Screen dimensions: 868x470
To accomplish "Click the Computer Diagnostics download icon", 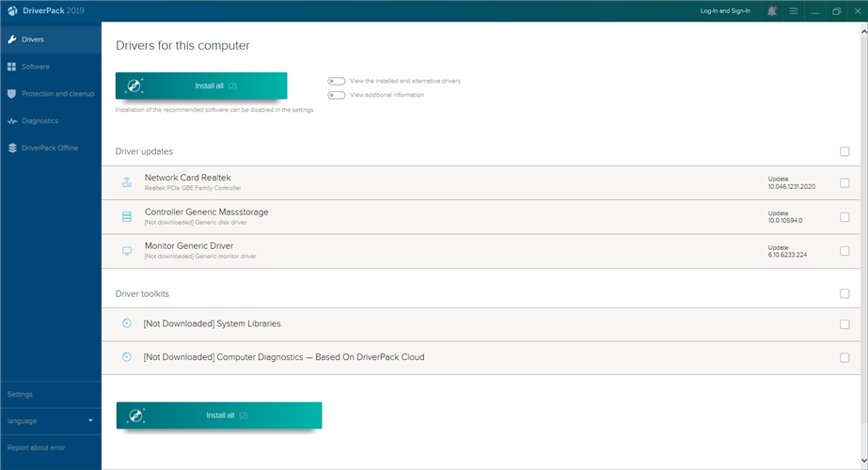I will click(127, 357).
